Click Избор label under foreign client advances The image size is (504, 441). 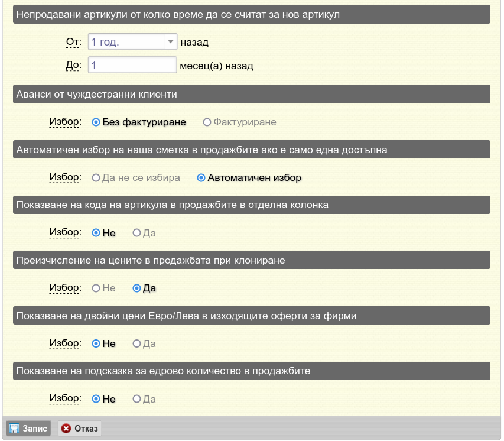65,122
